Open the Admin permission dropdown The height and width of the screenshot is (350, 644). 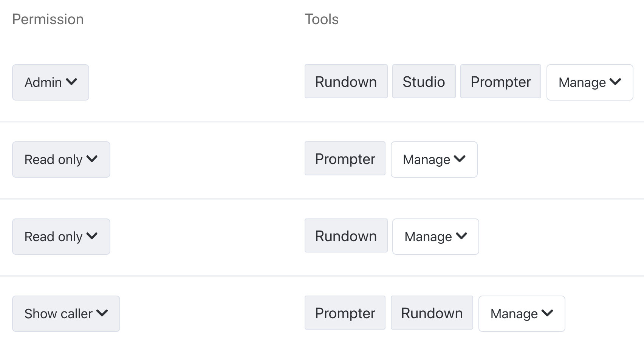tap(51, 82)
